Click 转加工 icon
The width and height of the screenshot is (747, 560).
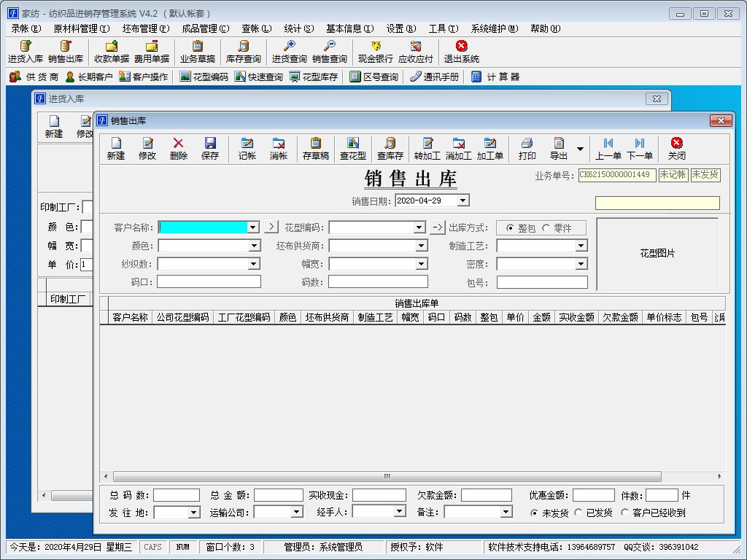click(427, 149)
